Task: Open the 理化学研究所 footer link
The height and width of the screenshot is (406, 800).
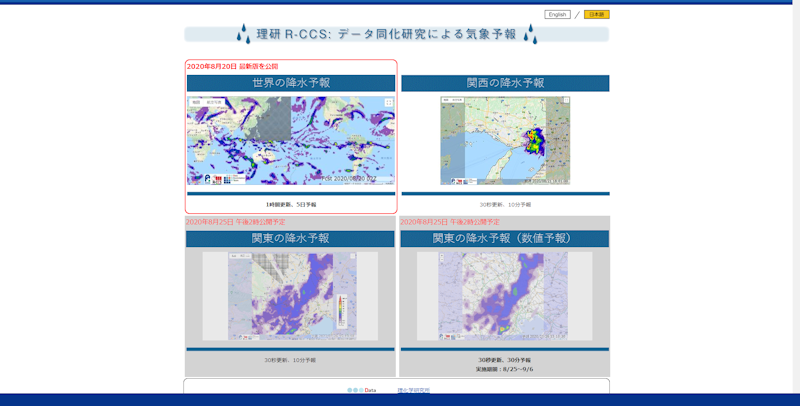Action: coord(413,390)
